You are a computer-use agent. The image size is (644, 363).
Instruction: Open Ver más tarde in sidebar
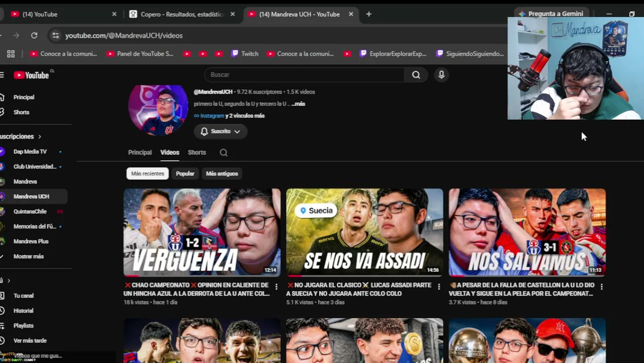(x=30, y=340)
